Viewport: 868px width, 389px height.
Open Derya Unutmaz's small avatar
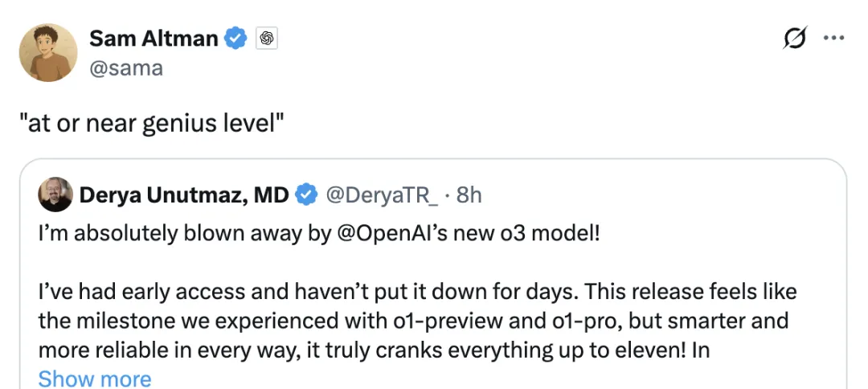click(55, 194)
